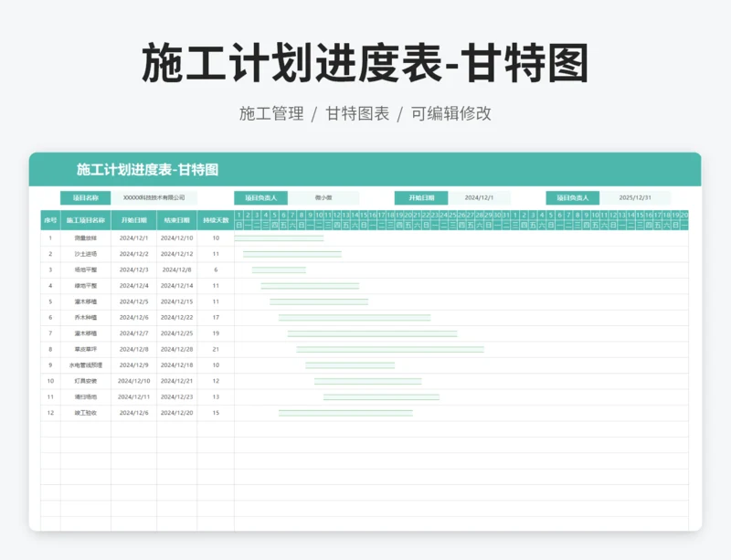Click end date cell 2024/12/20
Screen dimensions: 731x560
point(176,413)
